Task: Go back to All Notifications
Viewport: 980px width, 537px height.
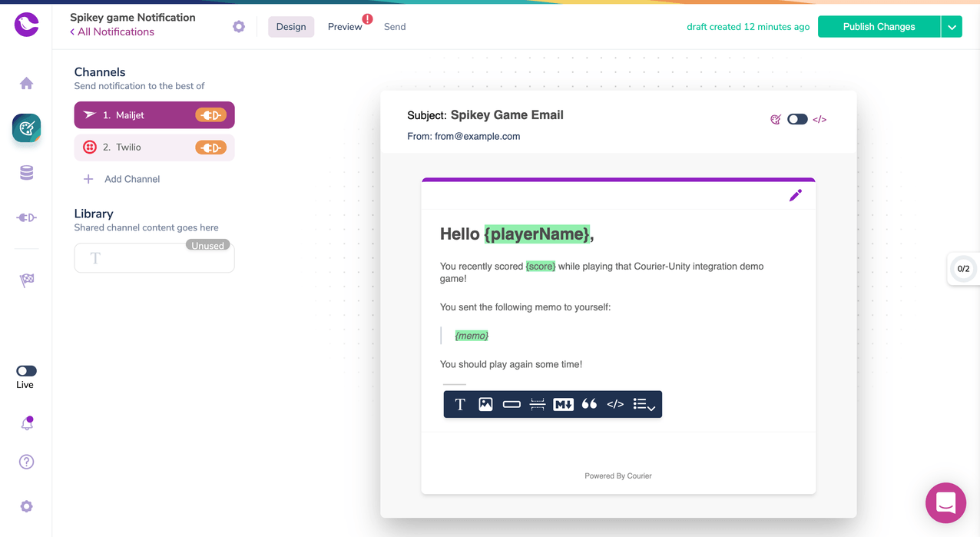Action: point(112,31)
